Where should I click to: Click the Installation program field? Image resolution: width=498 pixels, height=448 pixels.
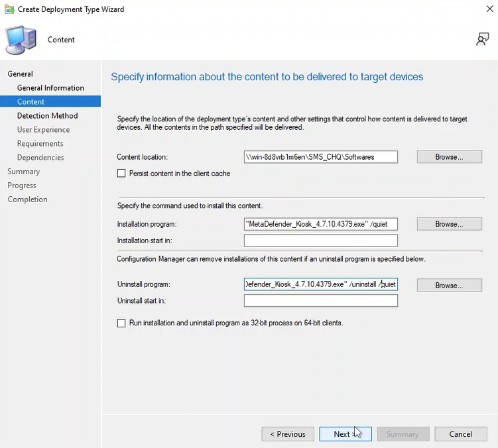pos(320,224)
